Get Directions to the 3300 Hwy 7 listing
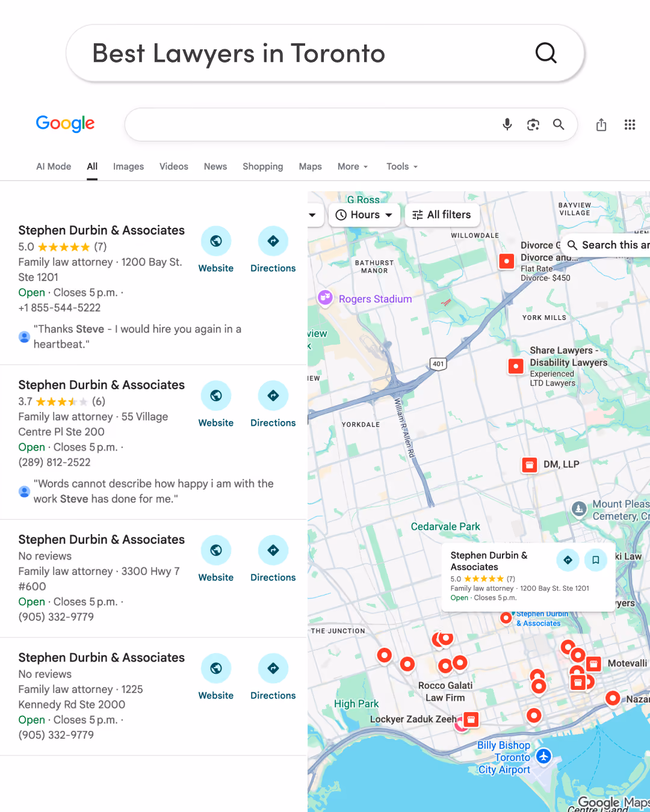The height and width of the screenshot is (812, 650). pos(273,559)
